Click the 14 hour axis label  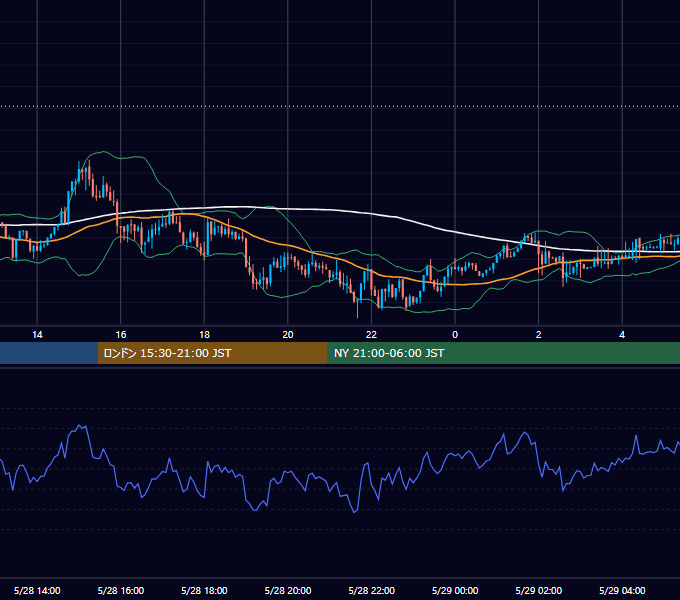[37, 335]
